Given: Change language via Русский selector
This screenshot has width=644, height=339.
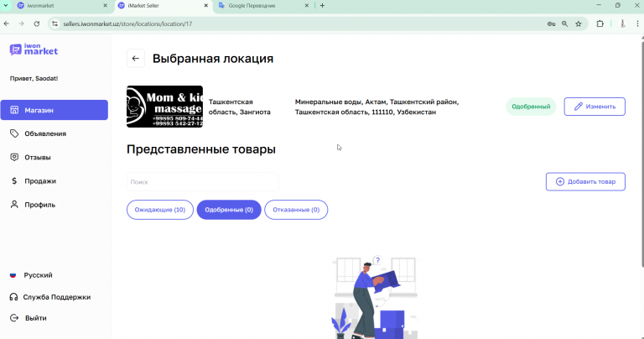Looking at the screenshot, I should [31, 275].
